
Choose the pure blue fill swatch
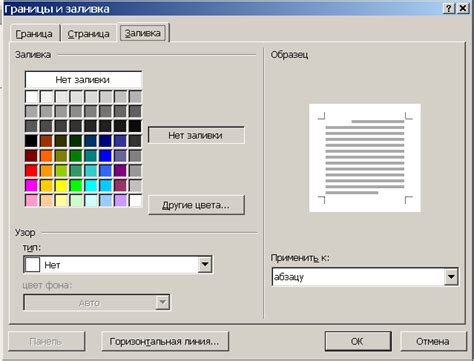106,156
